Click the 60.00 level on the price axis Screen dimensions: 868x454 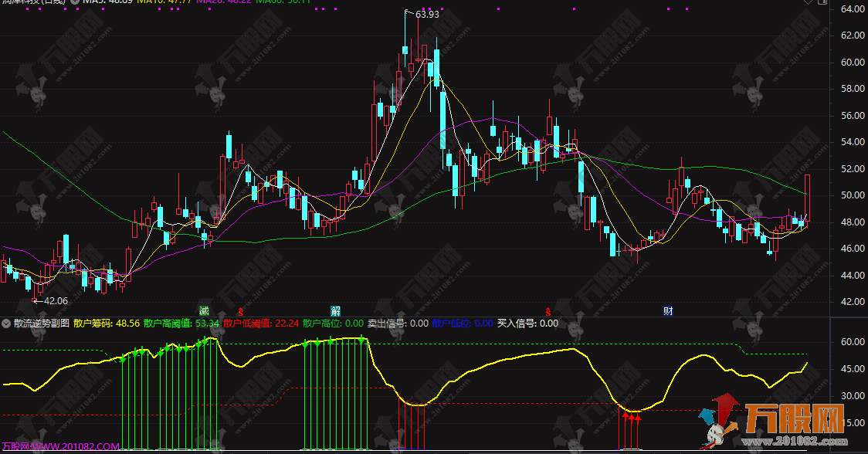(850, 62)
